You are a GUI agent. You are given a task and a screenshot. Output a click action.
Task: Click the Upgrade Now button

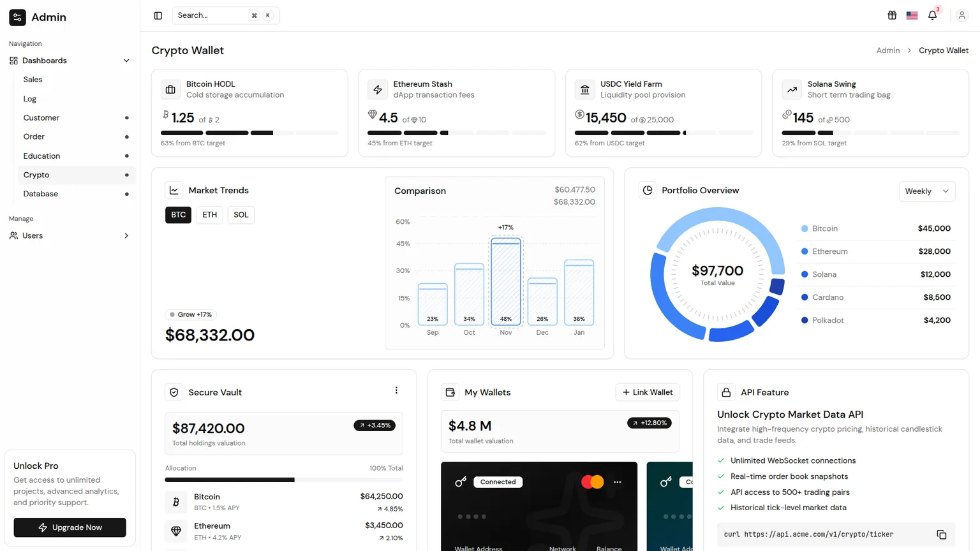tap(70, 527)
